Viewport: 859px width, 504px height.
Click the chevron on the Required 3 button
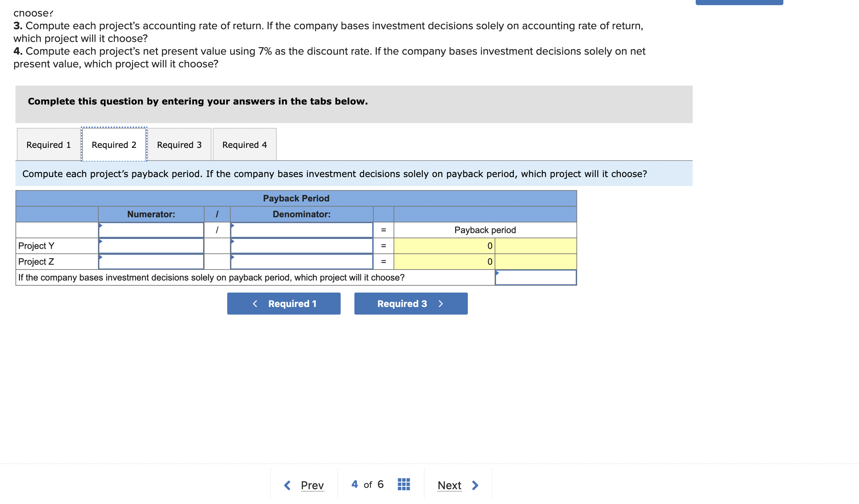coord(441,304)
